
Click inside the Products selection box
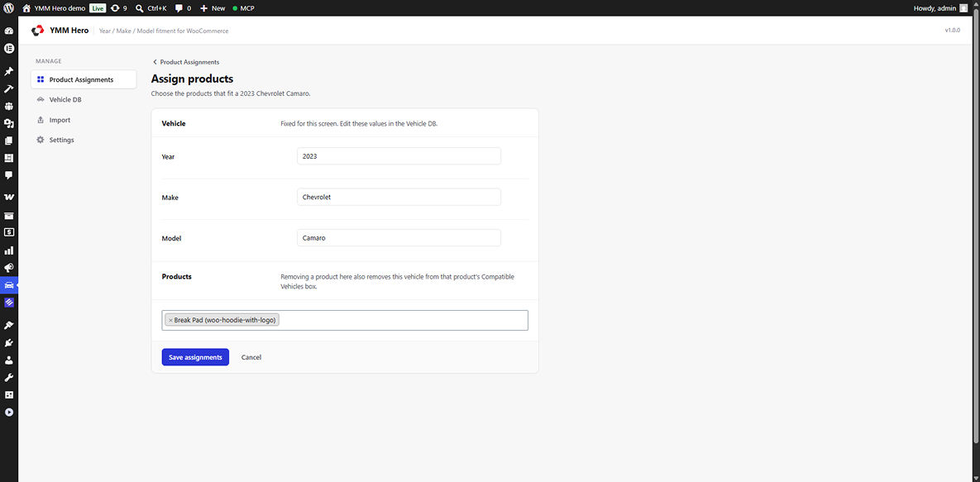pyautogui.click(x=345, y=320)
